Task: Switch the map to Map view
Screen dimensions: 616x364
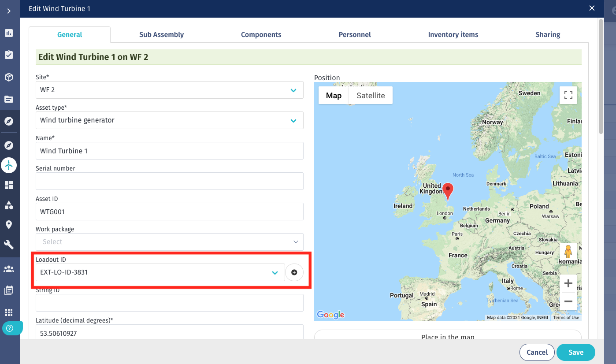Action: [x=334, y=96]
